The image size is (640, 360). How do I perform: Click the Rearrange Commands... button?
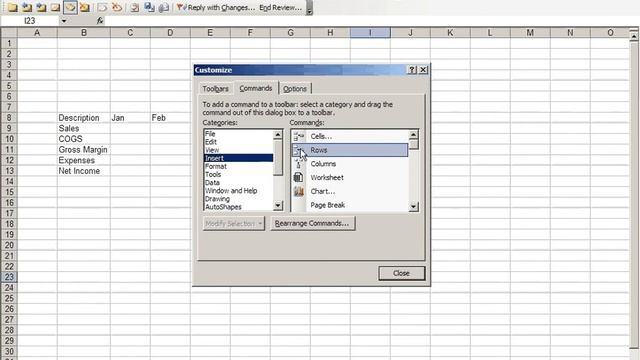pos(312,223)
